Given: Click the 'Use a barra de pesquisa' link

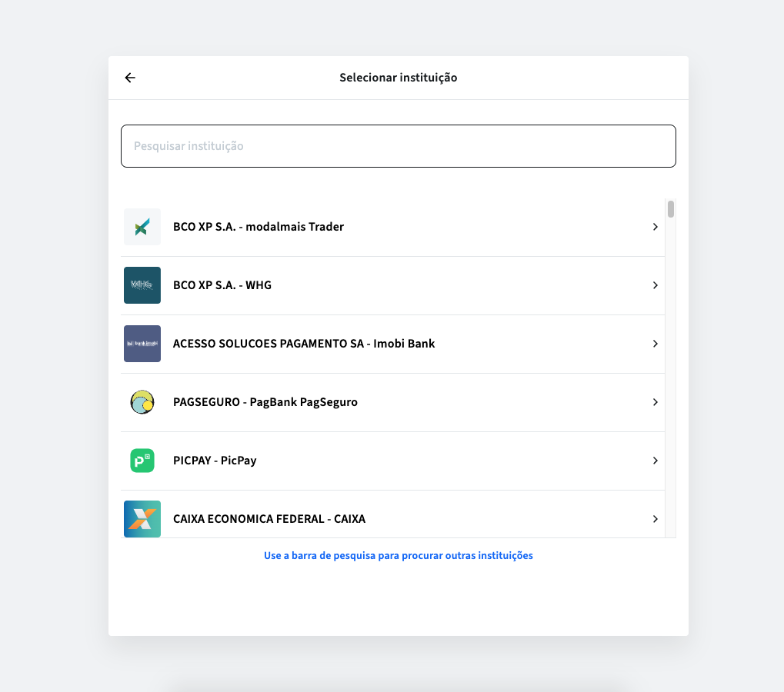Looking at the screenshot, I should (x=399, y=556).
